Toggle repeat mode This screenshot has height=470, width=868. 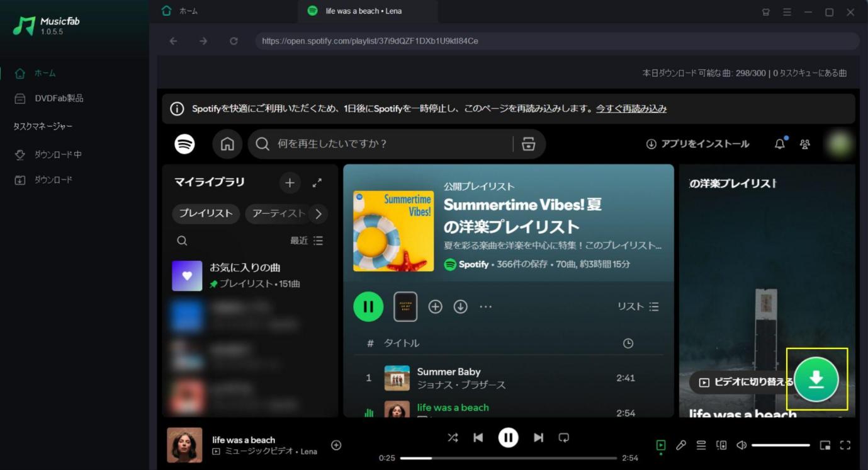(564, 437)
